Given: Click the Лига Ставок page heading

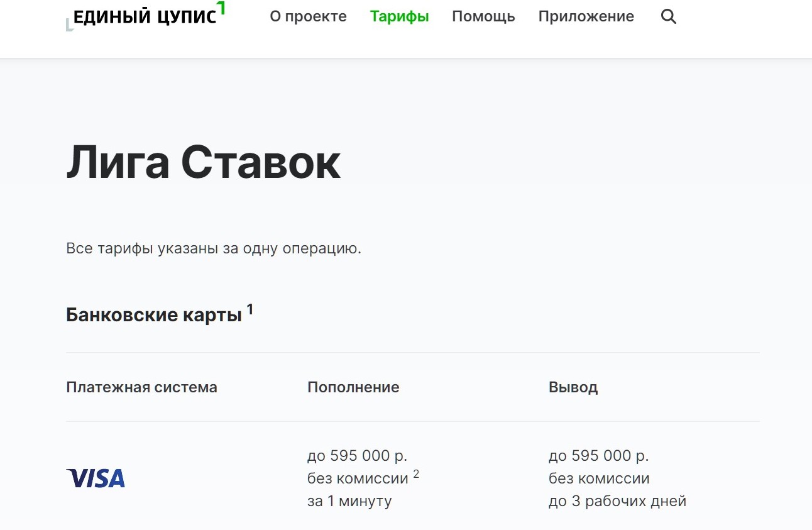Looking at the screenshot, I should pyautogui.click(x=203, y=162).
